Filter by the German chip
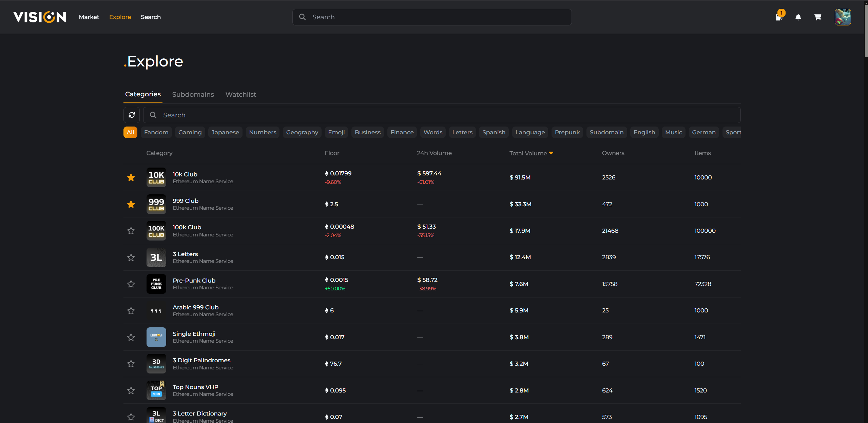Image resolution: width=868 pixels, height=423 pixels. click(x=704, y=132)
